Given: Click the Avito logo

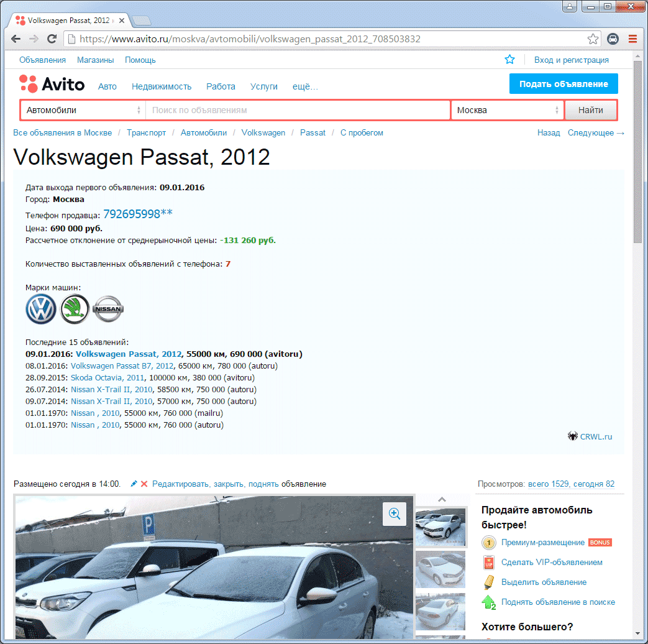Looking at the screenshot, I should (52, 84).
